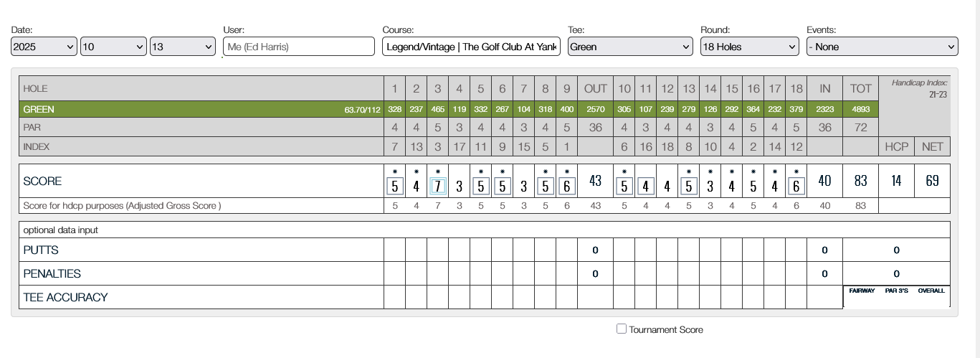Click the Course name input field
This screenshot has height=358, width=980.
tap(471, 47)
